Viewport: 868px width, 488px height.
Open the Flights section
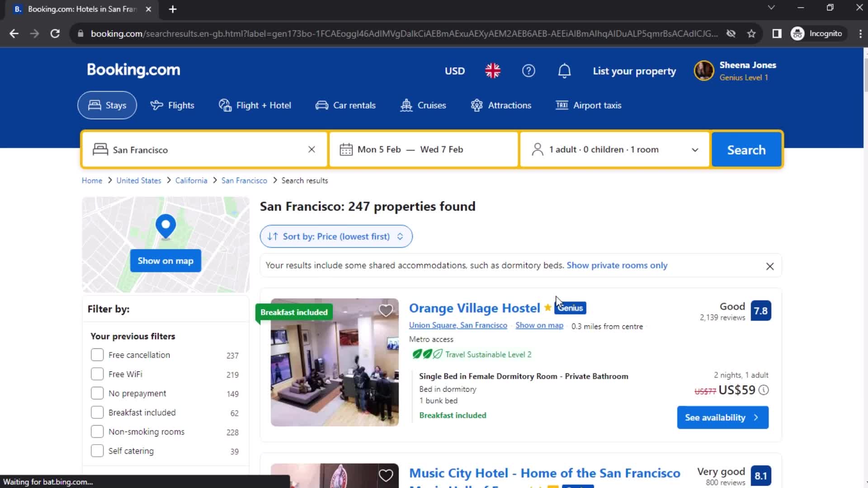coord(172,105)
